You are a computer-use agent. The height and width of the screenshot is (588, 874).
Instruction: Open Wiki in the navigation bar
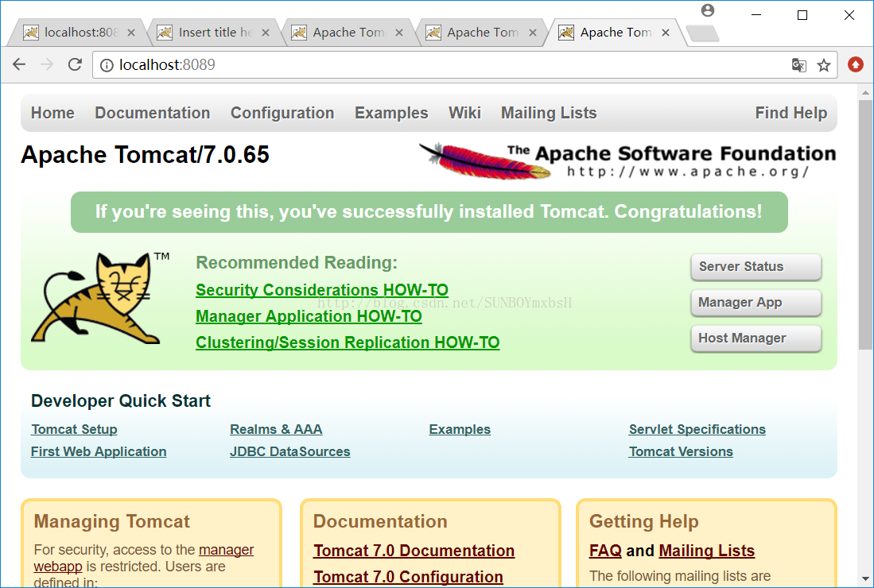[x=465, y=113]
